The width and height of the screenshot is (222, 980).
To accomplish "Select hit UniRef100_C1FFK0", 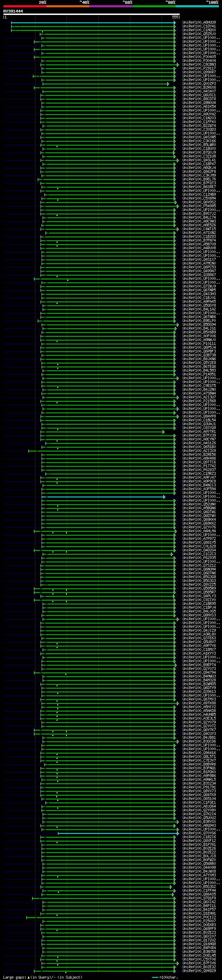I will coord(199,122).
